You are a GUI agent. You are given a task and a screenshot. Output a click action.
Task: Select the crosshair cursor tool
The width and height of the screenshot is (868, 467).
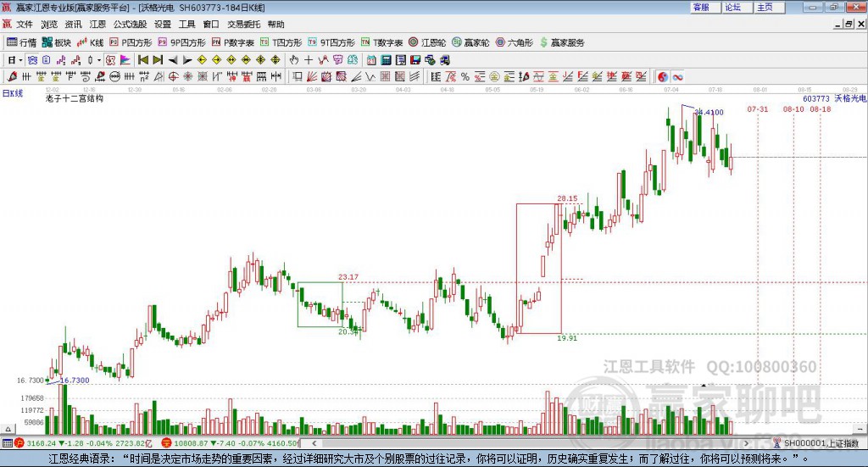click(x=309, y=60)
